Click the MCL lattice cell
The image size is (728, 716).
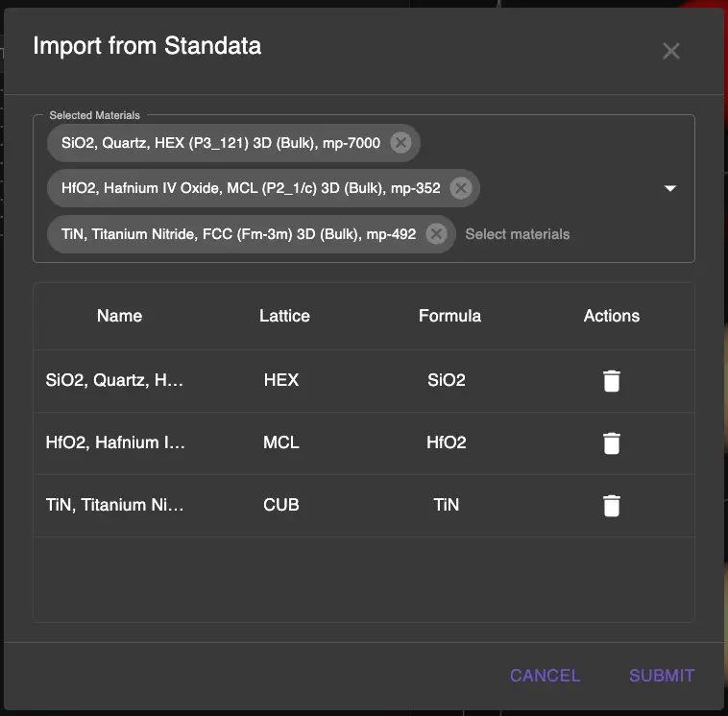click(281, 442)
